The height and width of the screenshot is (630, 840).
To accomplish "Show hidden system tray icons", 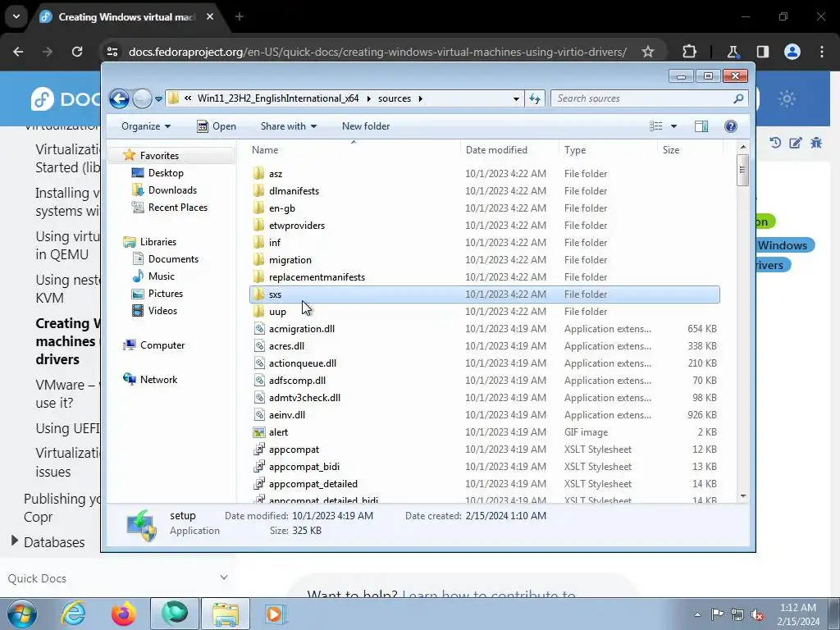I will pyautogui.click(x=697, y=614).
